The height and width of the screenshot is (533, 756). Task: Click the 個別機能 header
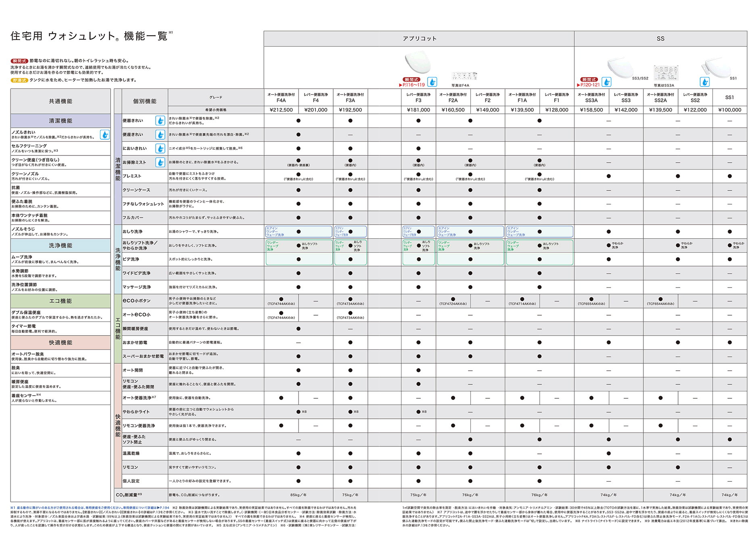(x=145, y=101)
